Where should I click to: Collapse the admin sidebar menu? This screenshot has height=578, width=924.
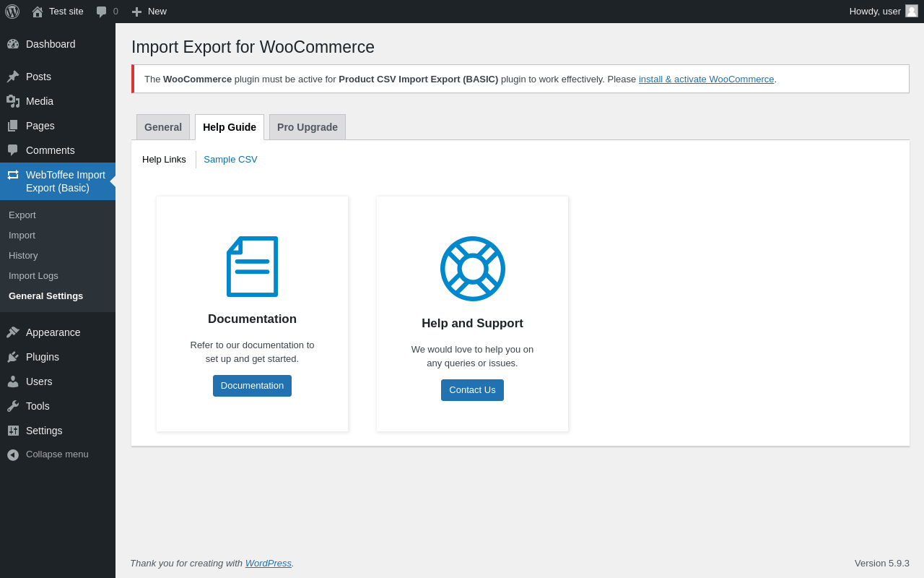tap(58, 454)
